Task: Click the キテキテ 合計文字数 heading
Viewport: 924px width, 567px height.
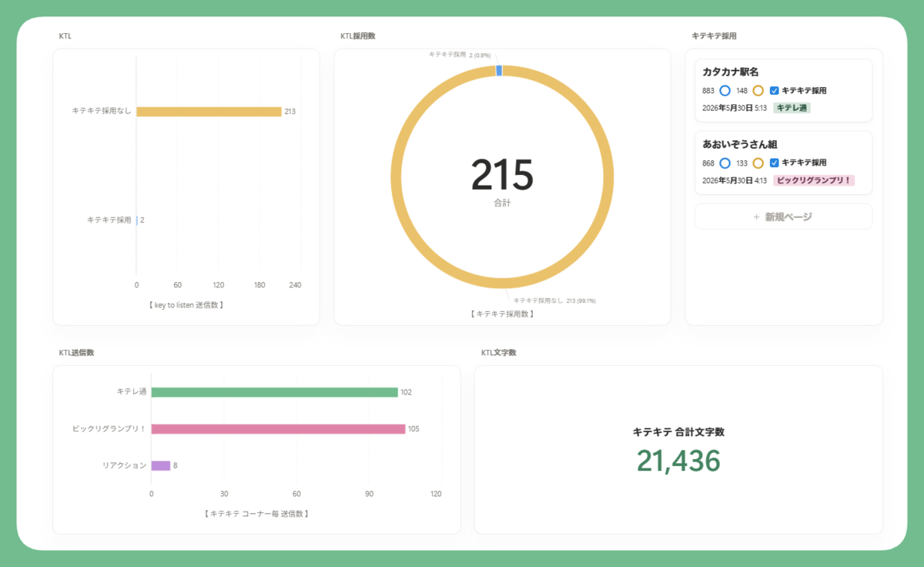Action: [678, 432]
